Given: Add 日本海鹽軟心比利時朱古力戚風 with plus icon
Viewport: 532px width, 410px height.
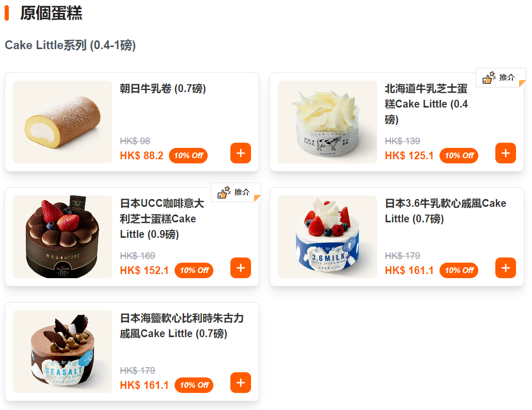Looking at the screenshot, I should (241, 383).
